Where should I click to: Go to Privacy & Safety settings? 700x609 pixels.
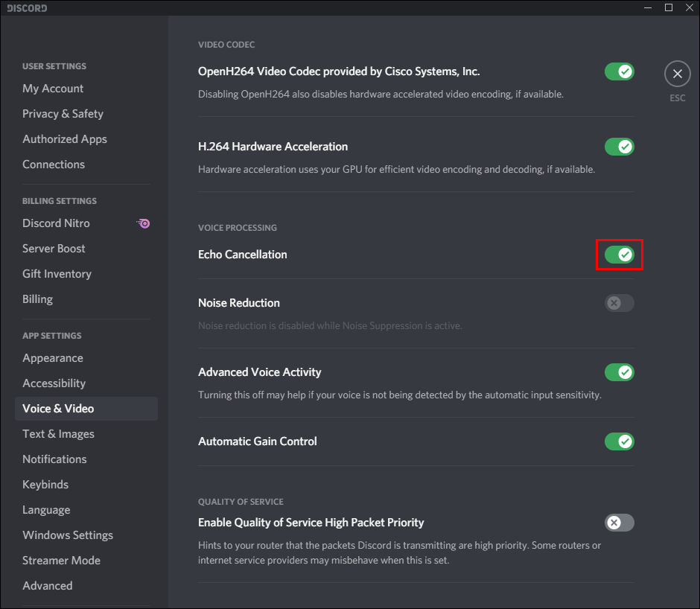coord(63,114)
